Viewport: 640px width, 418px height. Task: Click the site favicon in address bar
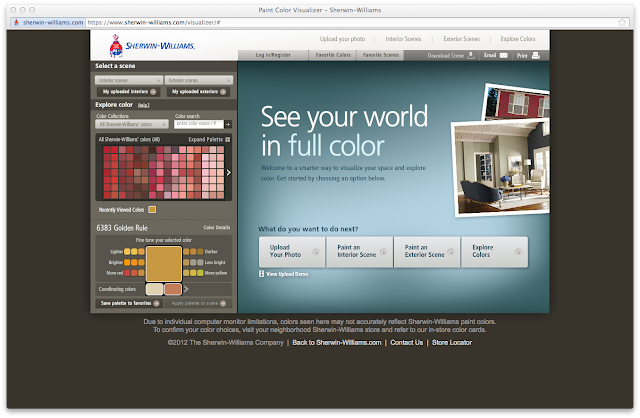coord(17,22)
